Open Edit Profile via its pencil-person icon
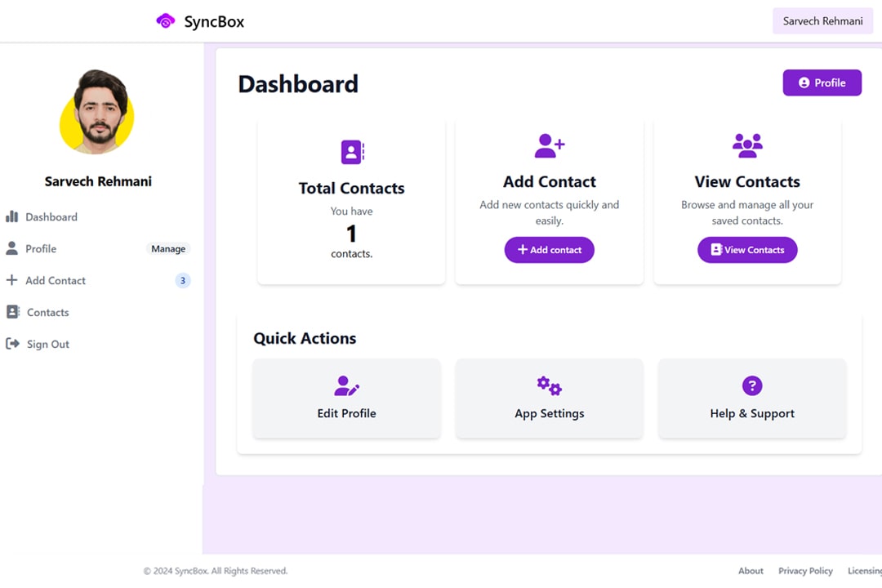Screen dimensions: 882x588 [346, 386]
